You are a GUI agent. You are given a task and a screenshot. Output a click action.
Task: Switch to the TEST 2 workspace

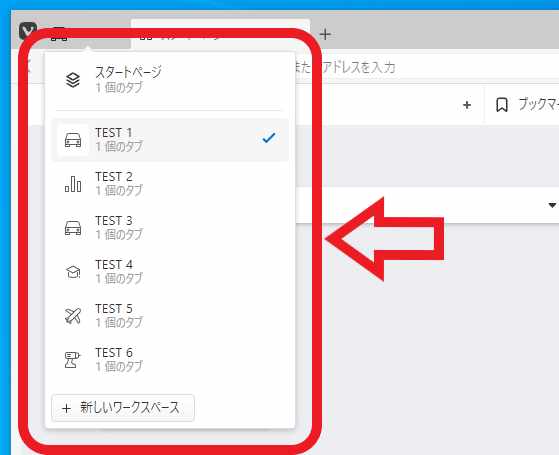click(170, 184)
